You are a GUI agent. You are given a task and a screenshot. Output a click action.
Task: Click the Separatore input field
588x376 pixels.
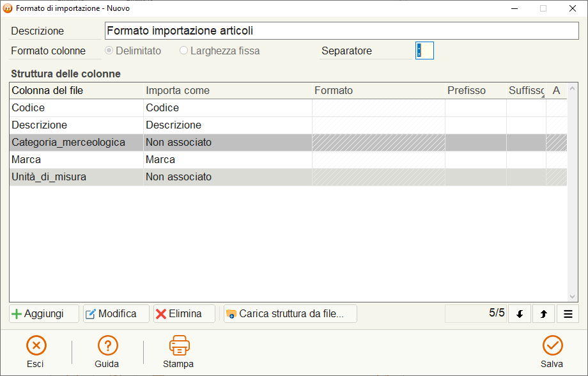click(x=424, y=51)
